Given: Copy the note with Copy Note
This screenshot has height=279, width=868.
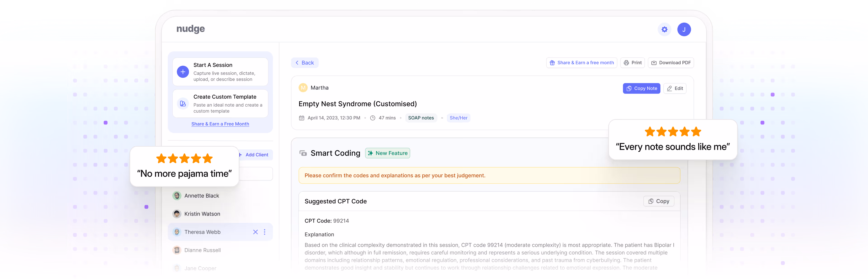Looking at the screenshot, I should point(641,88).
